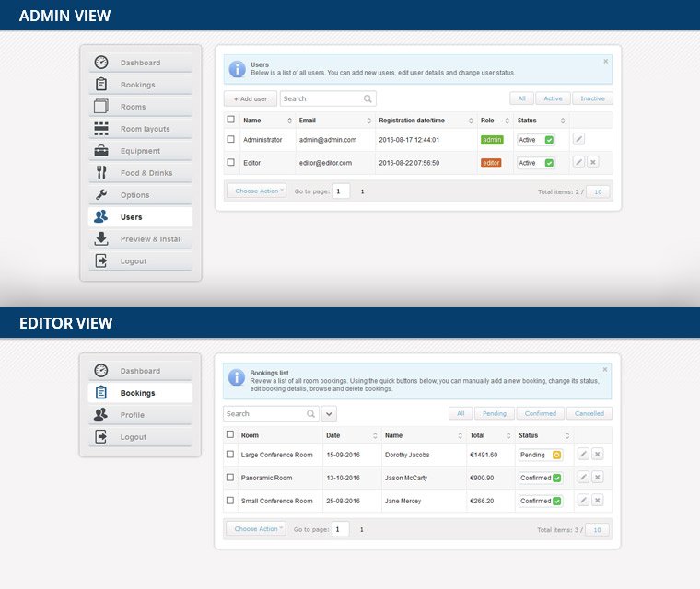Select Users in the sidebar
This screenshot has height=589, width=700.
[140, 217]
